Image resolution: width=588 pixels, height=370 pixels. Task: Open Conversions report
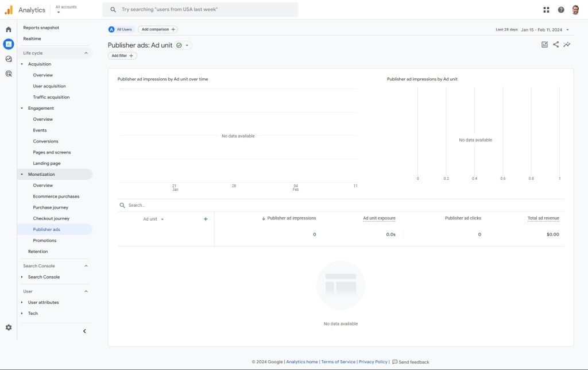pos(45,141)
